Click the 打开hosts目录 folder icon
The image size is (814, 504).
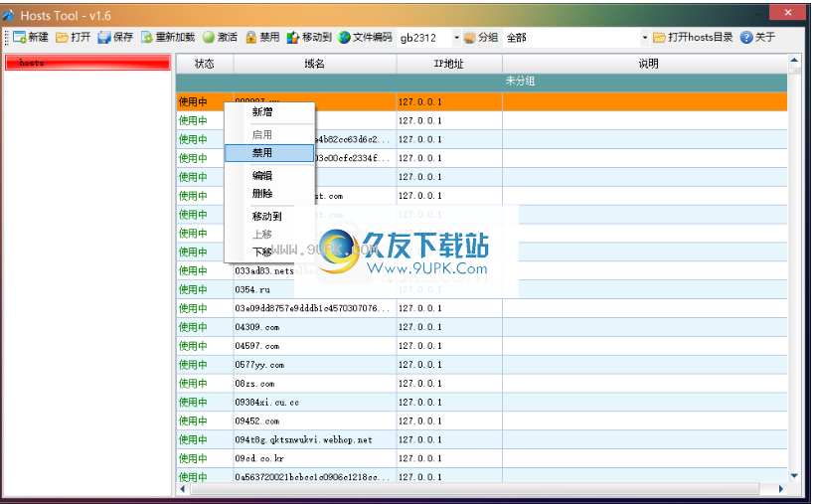tap(659, 38)
